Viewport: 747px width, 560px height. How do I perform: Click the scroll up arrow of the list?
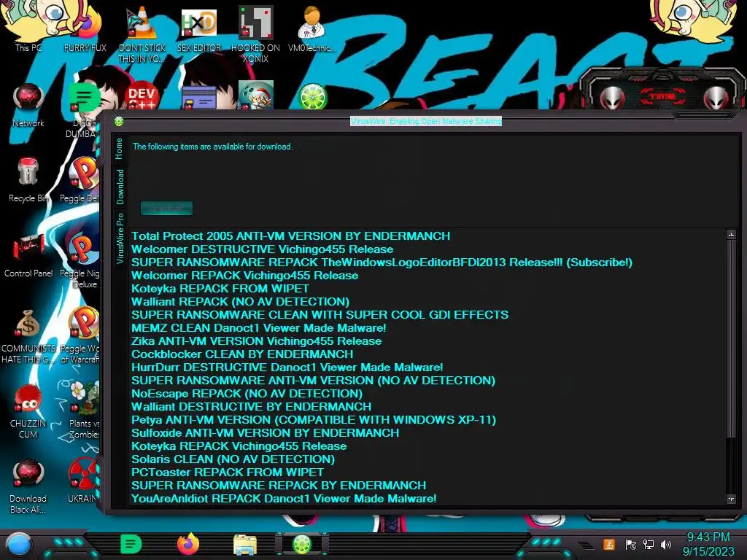pyautogui.click(x=731, y=235)
